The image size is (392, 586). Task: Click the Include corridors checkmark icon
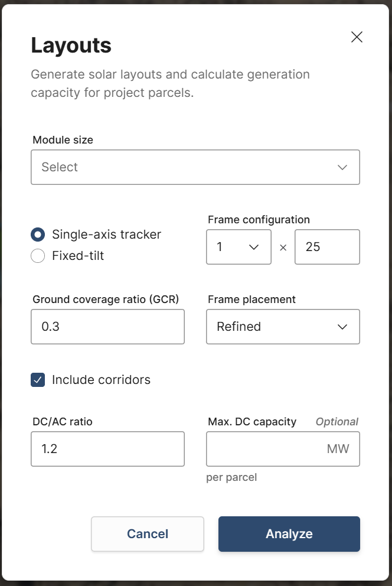click(x=38, y=380)
